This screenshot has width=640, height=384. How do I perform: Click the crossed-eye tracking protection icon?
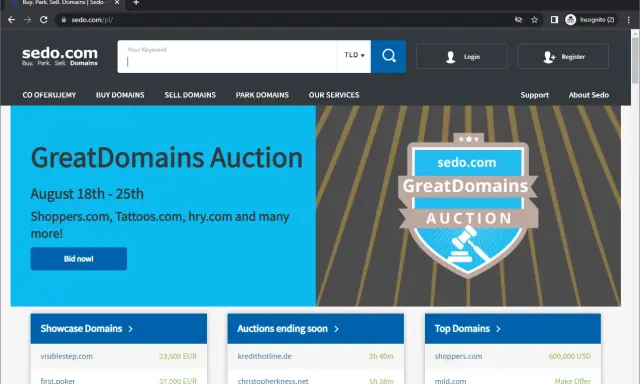518,20
